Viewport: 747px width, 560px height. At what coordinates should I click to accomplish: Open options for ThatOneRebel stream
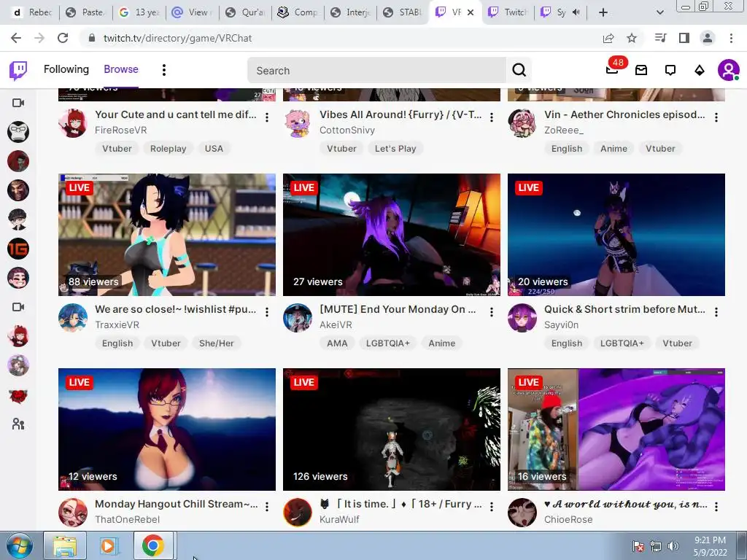click(x=267, y=507)
